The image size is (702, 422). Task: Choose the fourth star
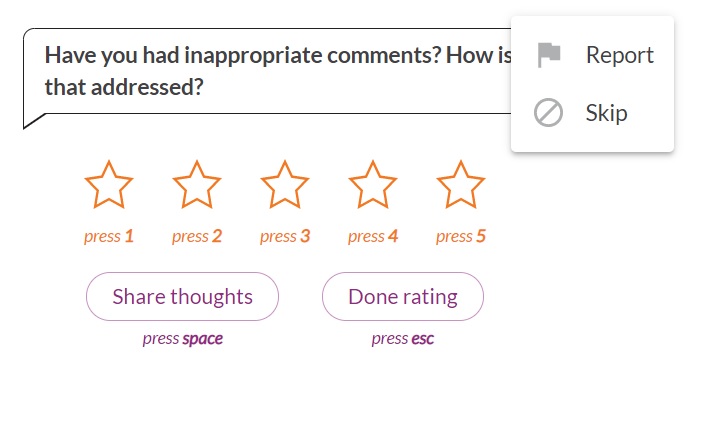tap(373, 185)
